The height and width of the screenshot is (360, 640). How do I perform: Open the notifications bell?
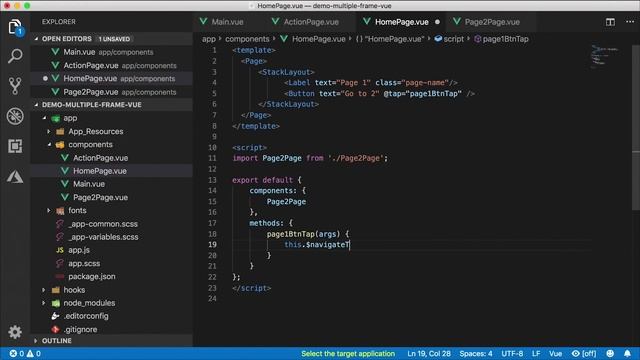click(x=627, y=353)
